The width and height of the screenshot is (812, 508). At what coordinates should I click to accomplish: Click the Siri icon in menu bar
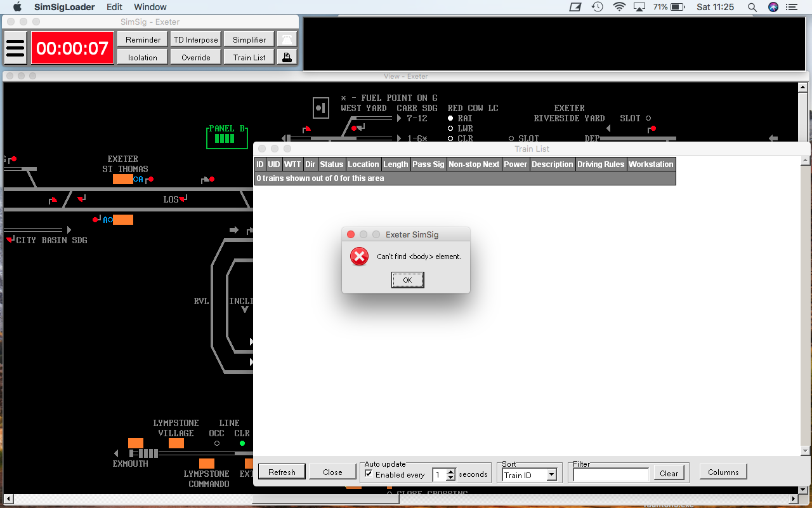pyautogui.click(x=773, y=7)
